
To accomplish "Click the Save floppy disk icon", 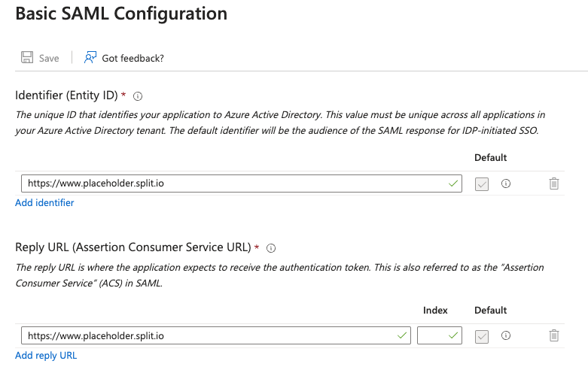I will [27, 58].
